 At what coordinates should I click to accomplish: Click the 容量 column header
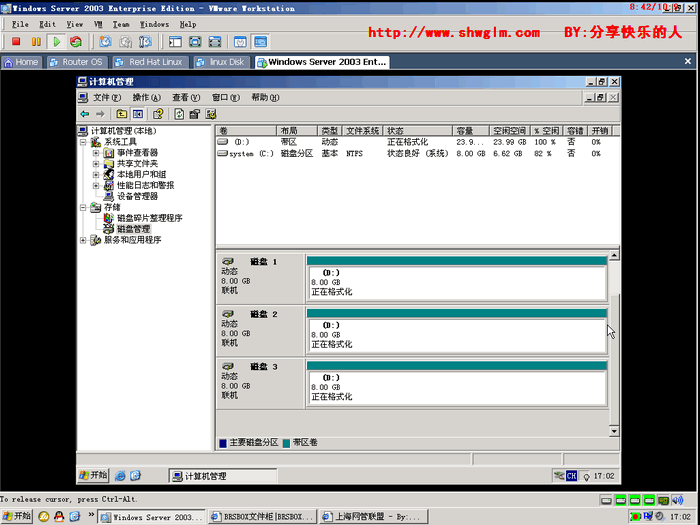tap(471, 131)
